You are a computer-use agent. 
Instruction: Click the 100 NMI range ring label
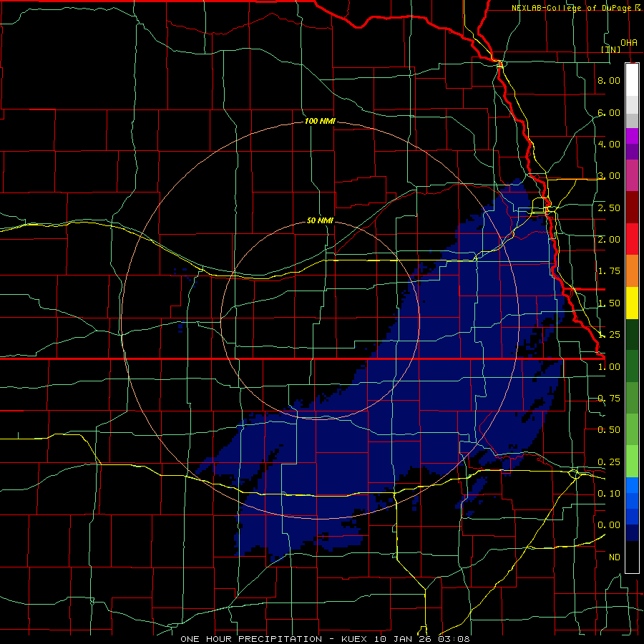(320, 121)
